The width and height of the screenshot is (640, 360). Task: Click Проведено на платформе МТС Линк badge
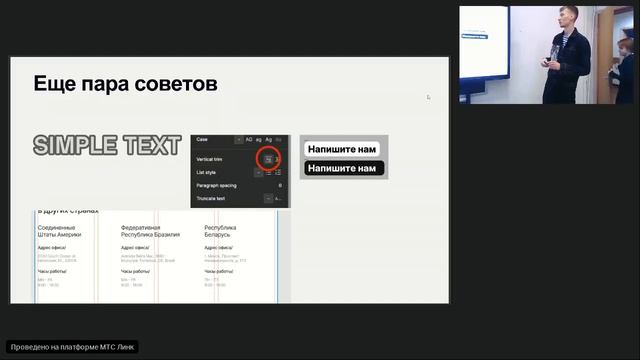pyautogui.click(x=72, y=347)
